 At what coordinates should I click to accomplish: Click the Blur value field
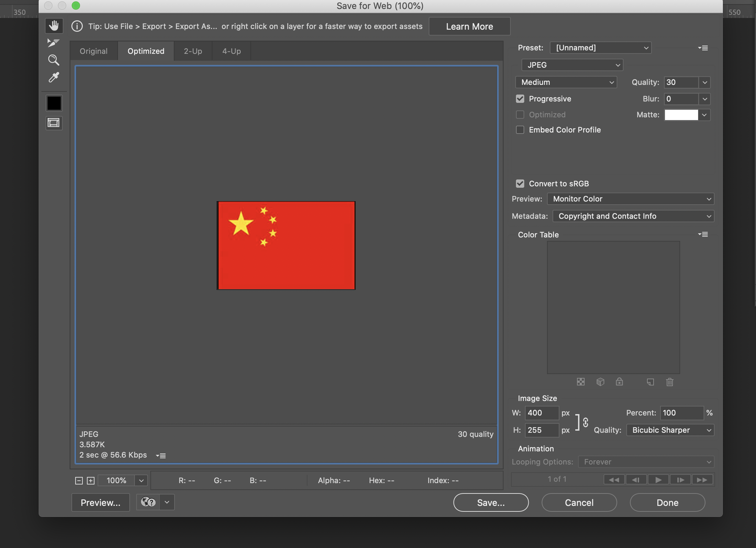click(681, 99)
